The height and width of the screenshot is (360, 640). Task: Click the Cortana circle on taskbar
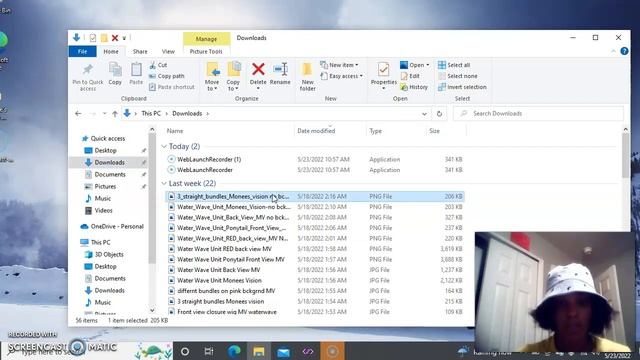[184, 351]
